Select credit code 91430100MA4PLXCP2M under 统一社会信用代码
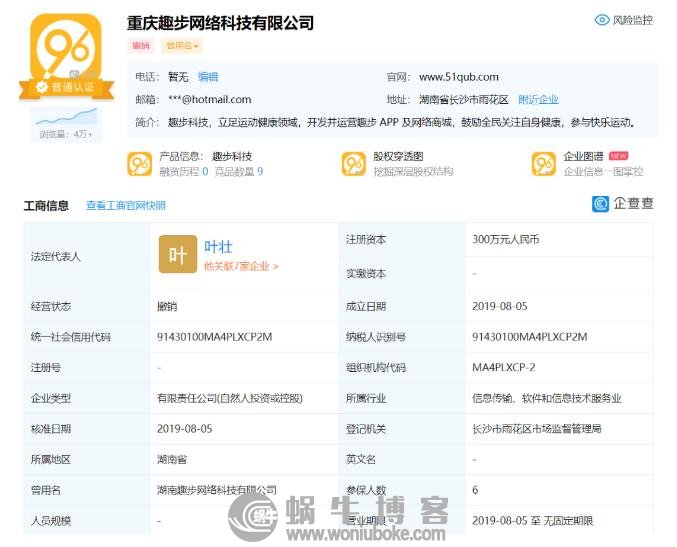The width and height of the screenshot is (677, 547). point(214,337)
